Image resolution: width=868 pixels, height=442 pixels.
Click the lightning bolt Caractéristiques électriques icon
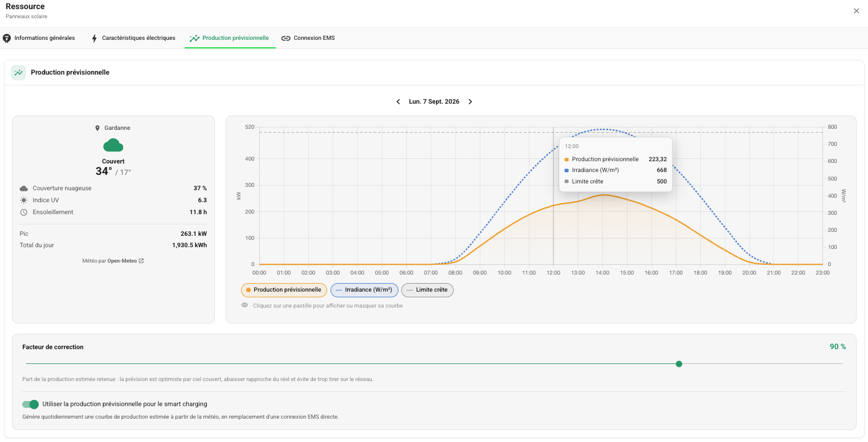click(x=95, y=38)
